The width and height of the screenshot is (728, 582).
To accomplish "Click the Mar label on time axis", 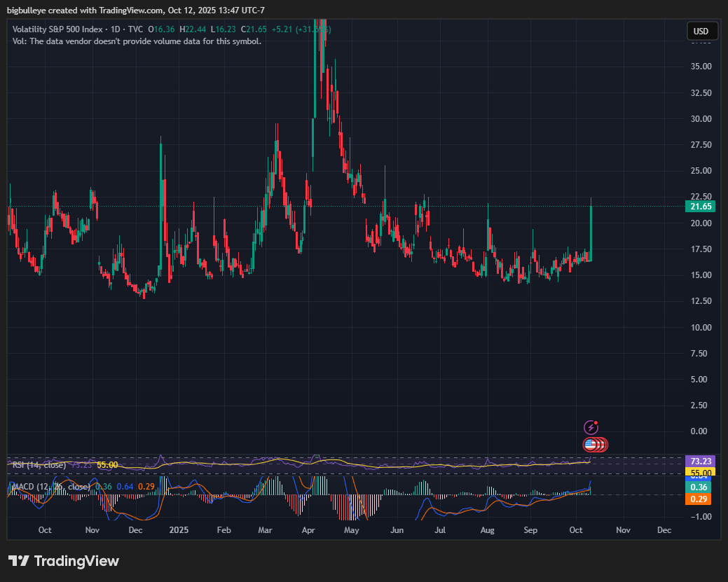I will (x=265, y=530).
